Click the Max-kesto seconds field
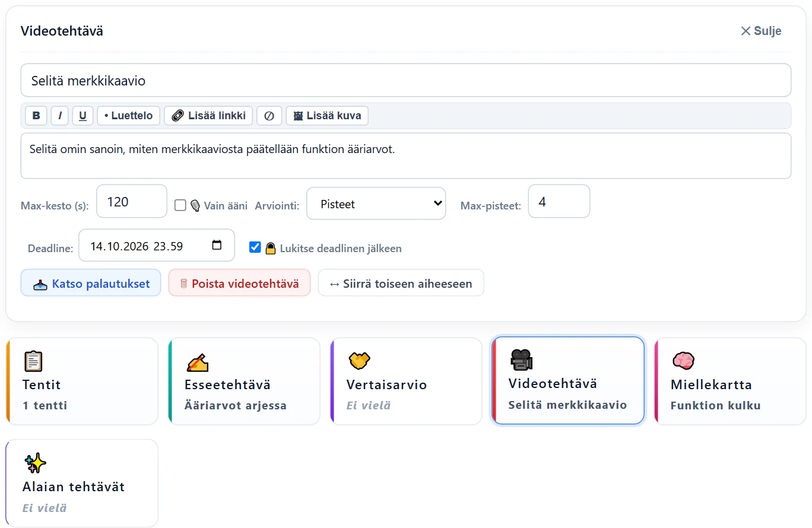Screen dimensions: 812x528 click(132, 202)
